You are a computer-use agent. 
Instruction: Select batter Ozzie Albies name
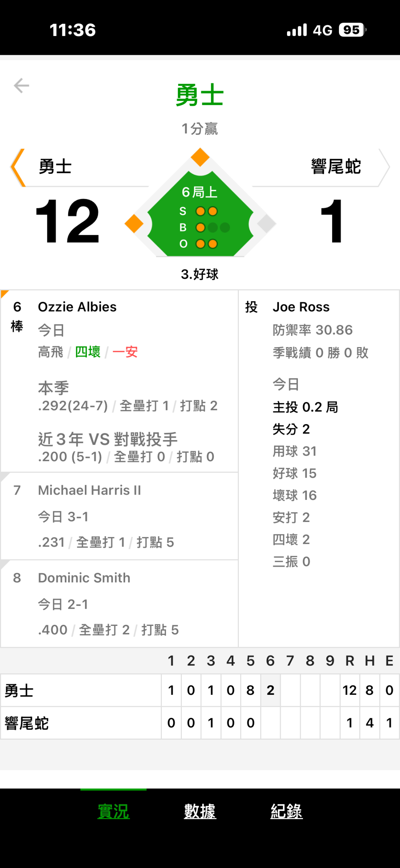77,307
